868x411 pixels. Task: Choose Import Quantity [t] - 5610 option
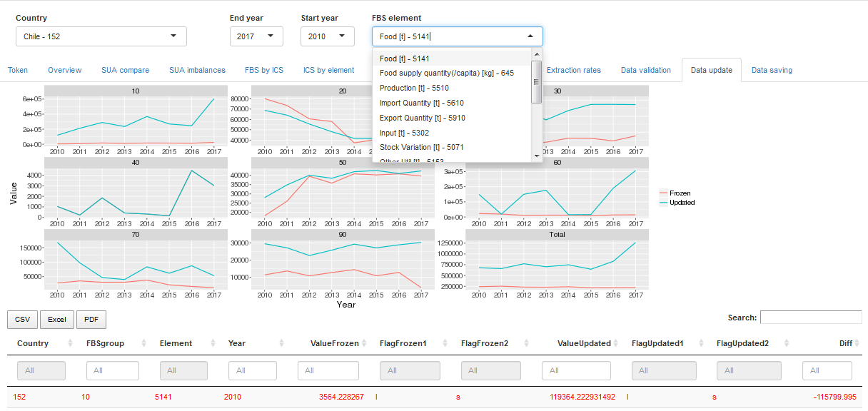[421, 103]
